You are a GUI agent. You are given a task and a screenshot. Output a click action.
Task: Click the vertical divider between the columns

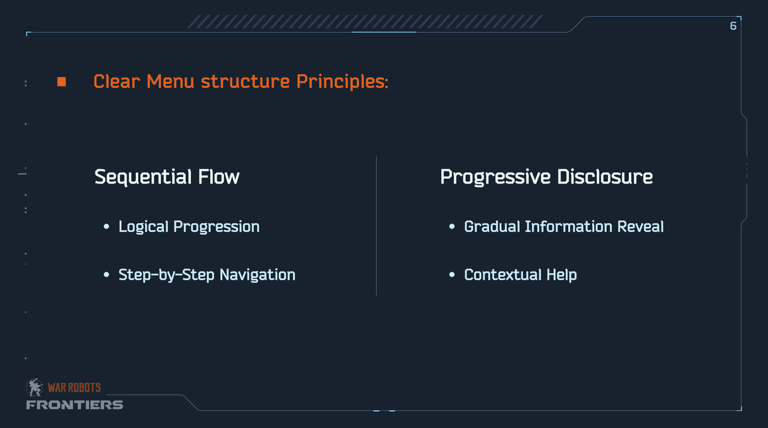(x=376, y=226)
